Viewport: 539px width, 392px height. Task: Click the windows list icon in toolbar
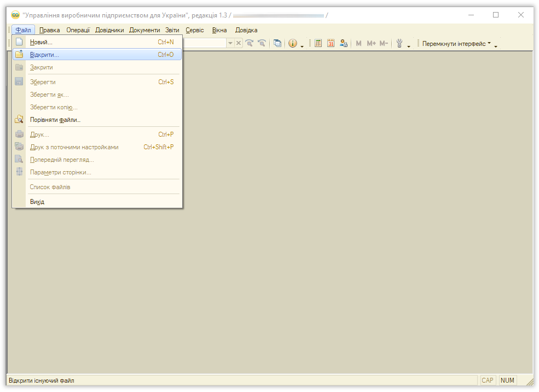click(277, 43)
